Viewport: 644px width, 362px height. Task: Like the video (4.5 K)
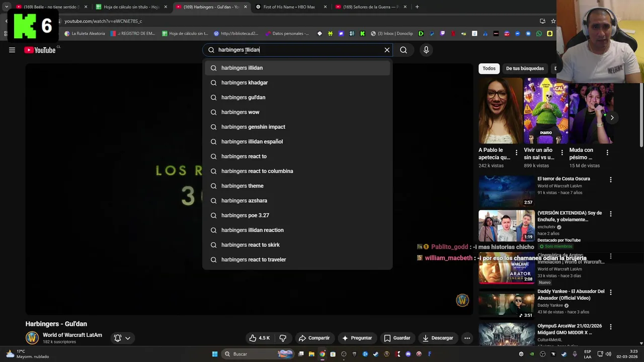tap(260, 338)
